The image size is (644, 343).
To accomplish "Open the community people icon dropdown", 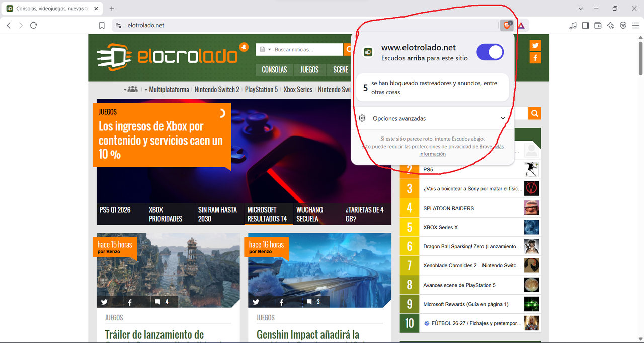I will 130,89.
